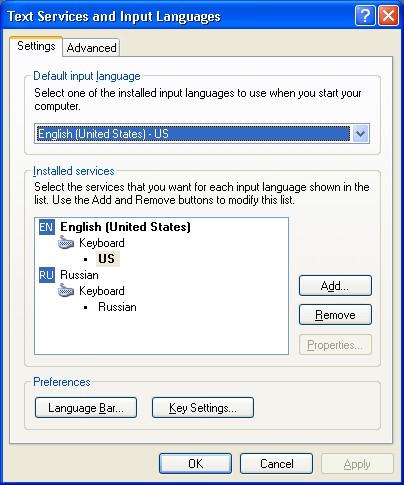
Task: Click the EN language badge icon
Action: point(47,227)
